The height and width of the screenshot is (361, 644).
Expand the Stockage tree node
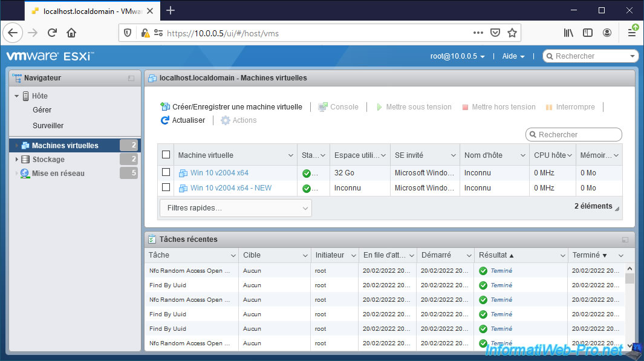(16, 160)
